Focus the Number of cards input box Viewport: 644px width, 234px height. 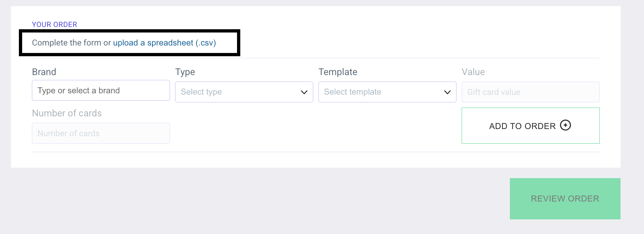[x=101, y=133]
